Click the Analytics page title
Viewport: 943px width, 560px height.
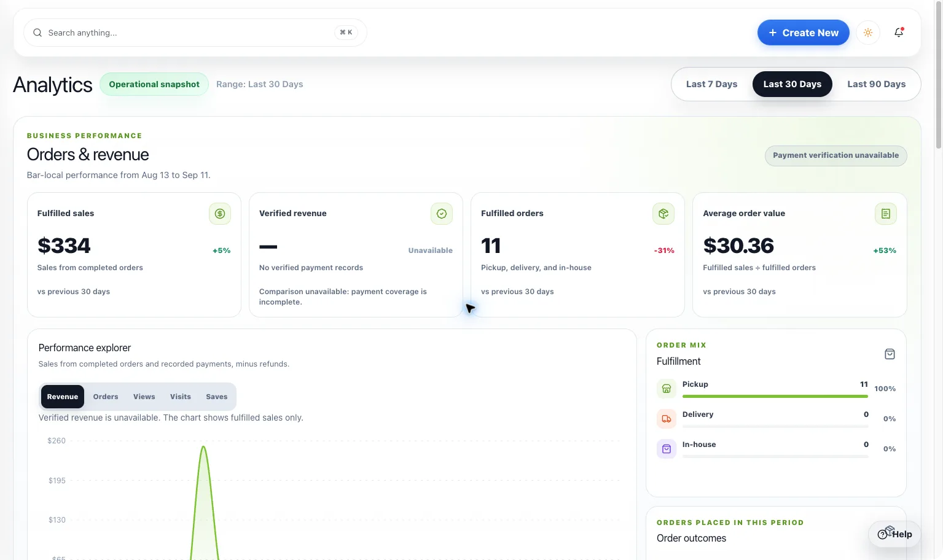click(x=53, y=85)
